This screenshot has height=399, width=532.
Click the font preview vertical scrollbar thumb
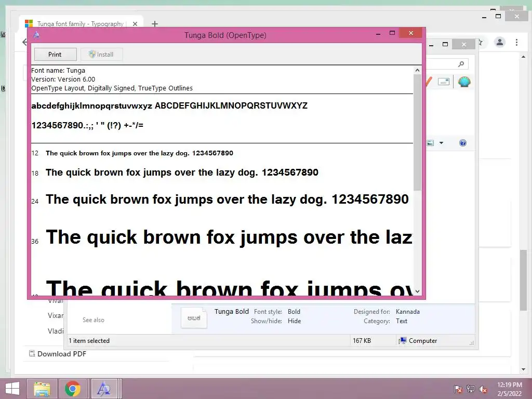pos(417,132)
